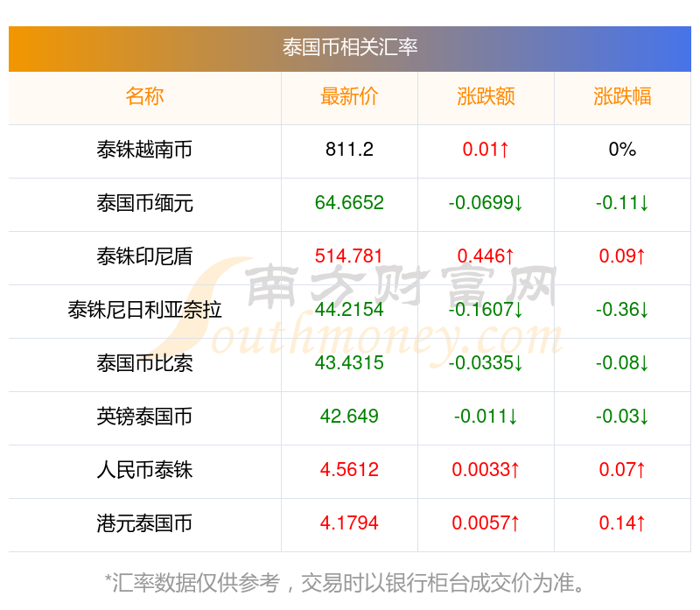Viewport: 700px width, 610px height.
Task: Click the green down arrow beside -0.1607
Action: pos(520,310)
